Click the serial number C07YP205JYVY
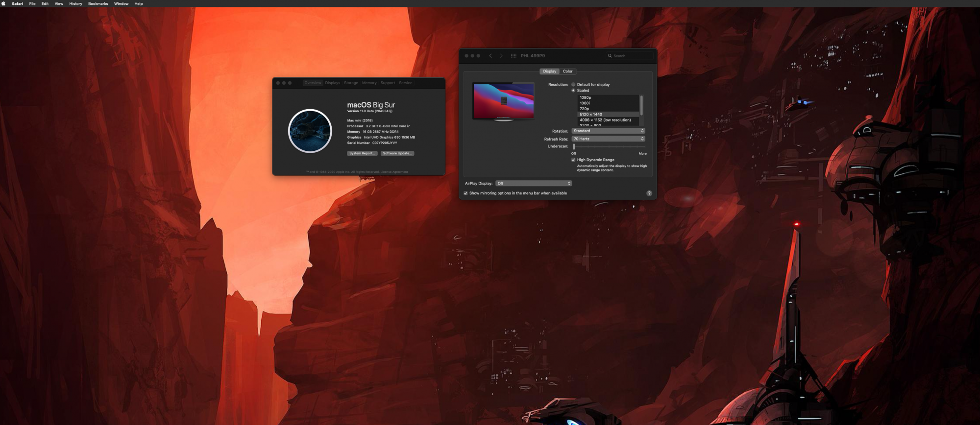 [x=385, y=143]
